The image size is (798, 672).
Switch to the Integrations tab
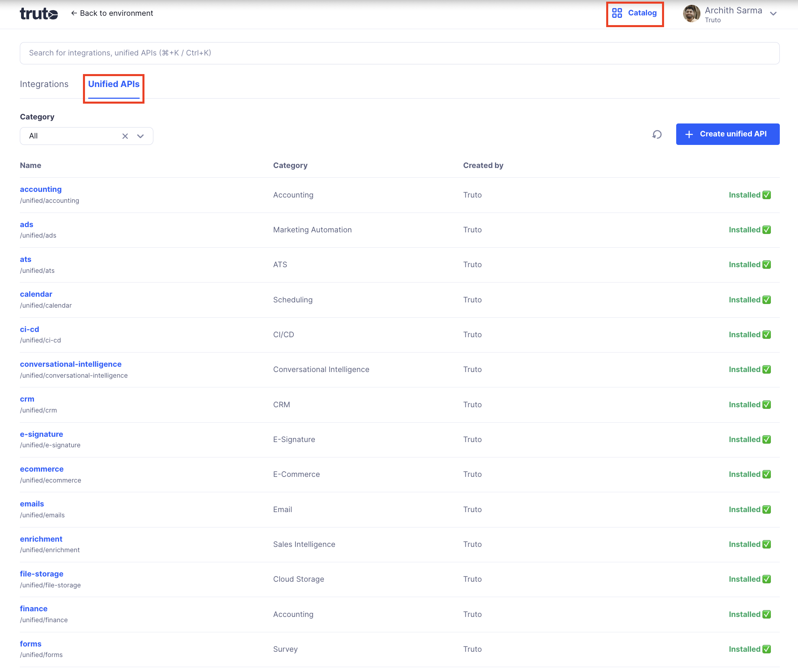pos(44,84)
